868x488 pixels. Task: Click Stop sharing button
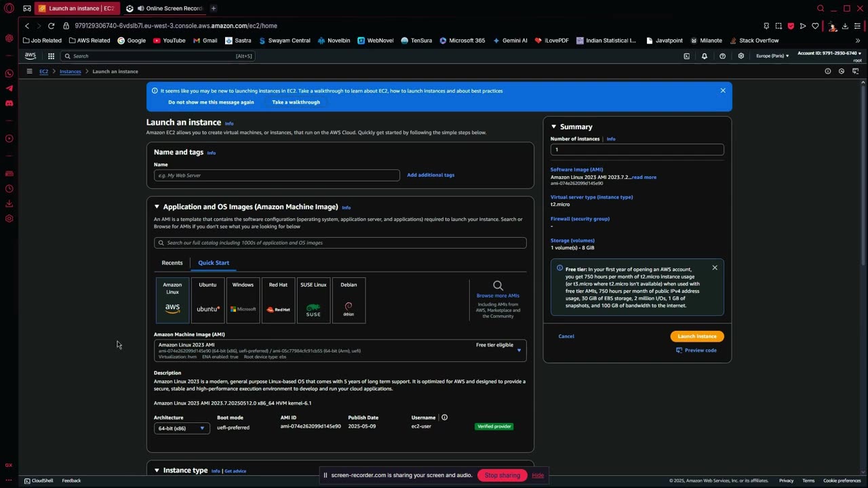pyautogui.click(x=502, y=475)
